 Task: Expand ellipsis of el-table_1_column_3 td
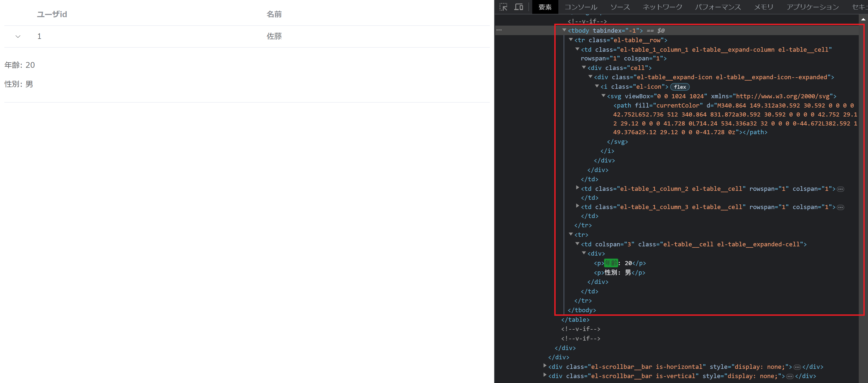(840, 207)
